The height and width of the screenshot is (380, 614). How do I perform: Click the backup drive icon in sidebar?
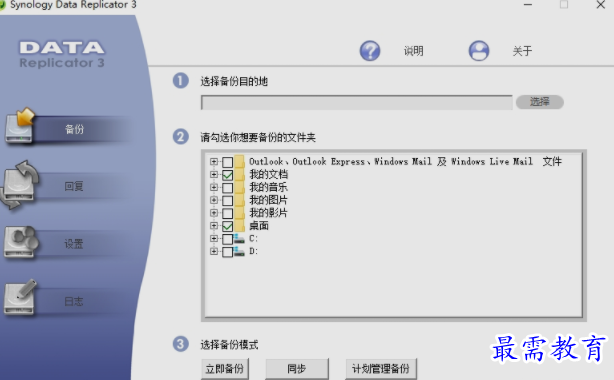tap(20, 126)
